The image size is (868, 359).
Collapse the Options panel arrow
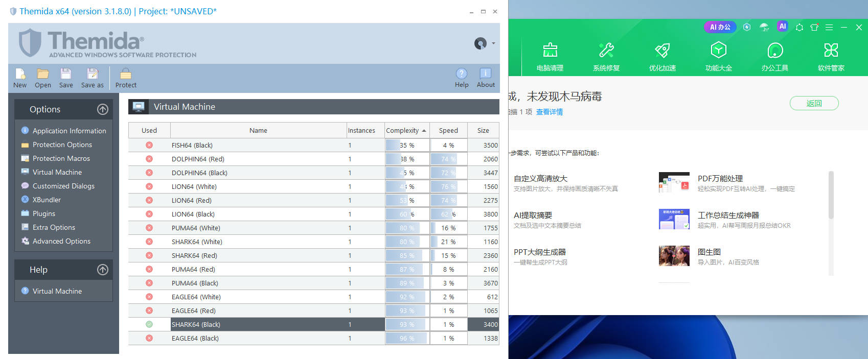click(x=103, y=109)
